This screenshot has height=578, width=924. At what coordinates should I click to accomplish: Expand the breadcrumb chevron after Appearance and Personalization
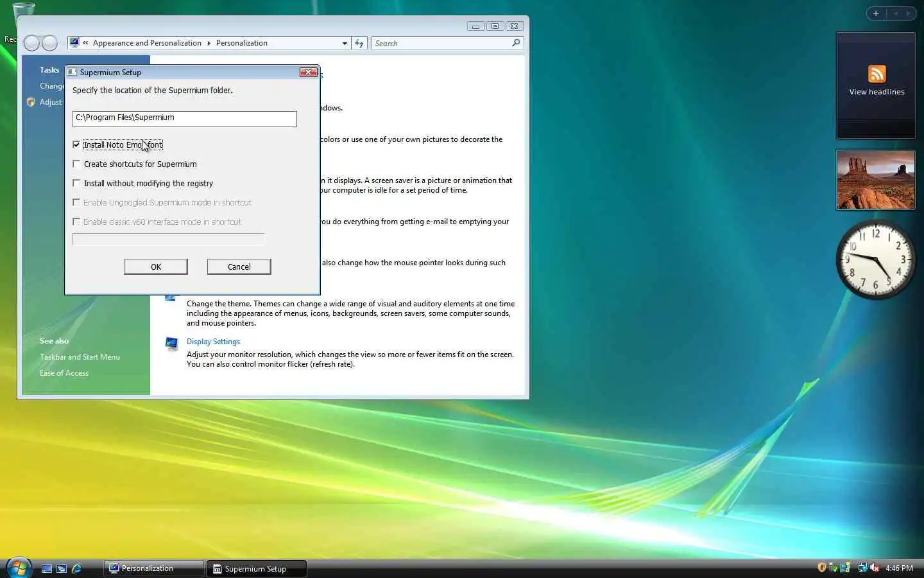click(209, 43)
